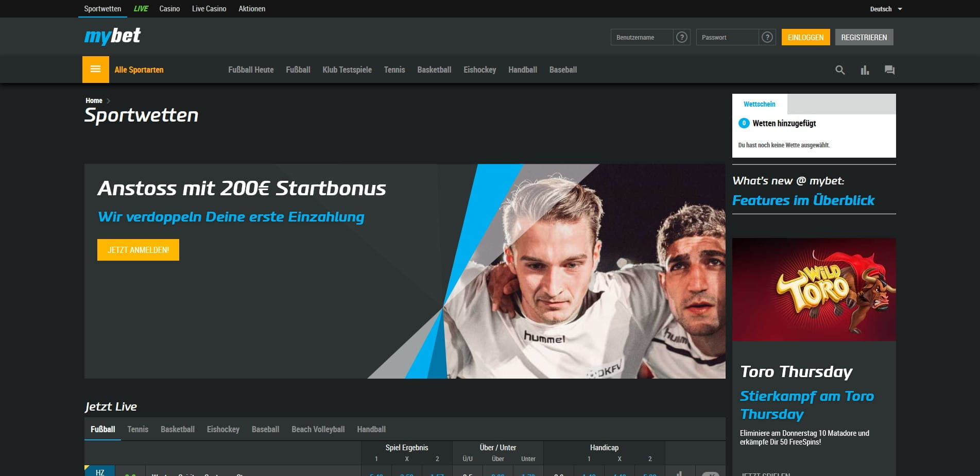The height and width of the screenshot is (476, 980).
Task: Open Aktionen in top menu
Action: click(x=252, y=9)
